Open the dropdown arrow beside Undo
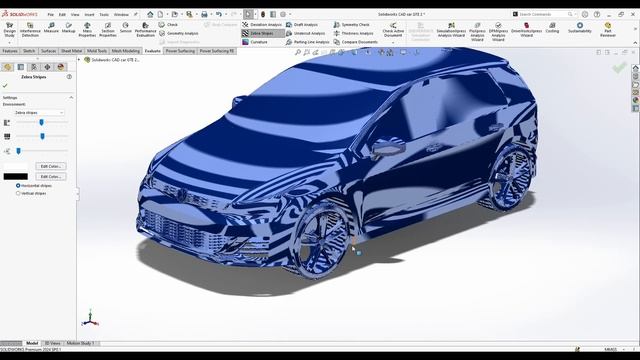Image resolution: width=640 pixels, height=360 pixels. click(226, 14)
